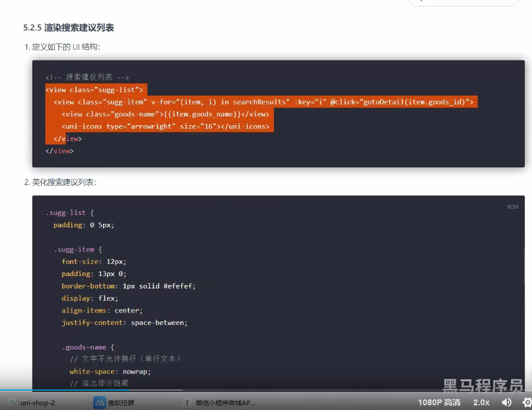Click the justify-content: space-between line
This screenshot has width=532, height=410.
click(125, 323)
